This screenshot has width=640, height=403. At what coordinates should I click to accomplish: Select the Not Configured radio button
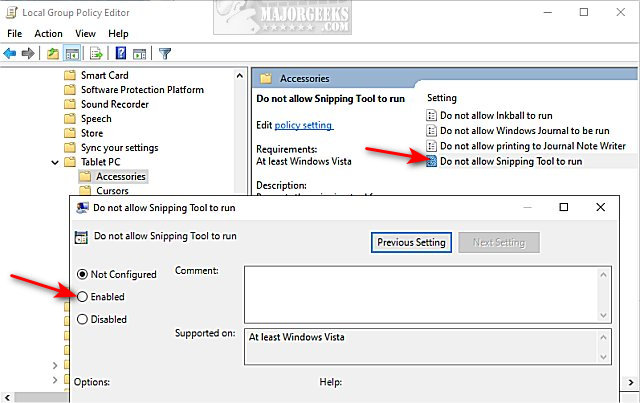pos(82,274)
